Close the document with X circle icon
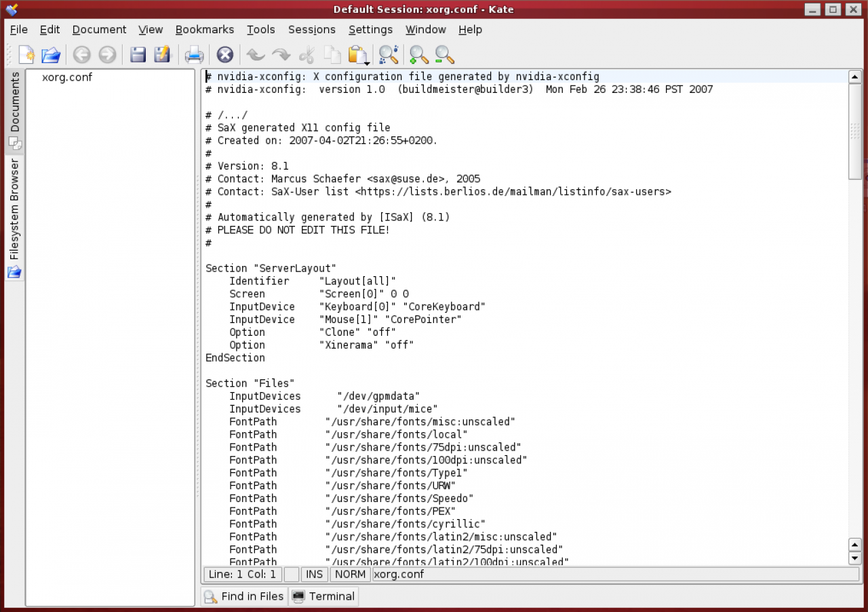The width and height of the screenshot is (868, 612). click(x=225, y=54)
